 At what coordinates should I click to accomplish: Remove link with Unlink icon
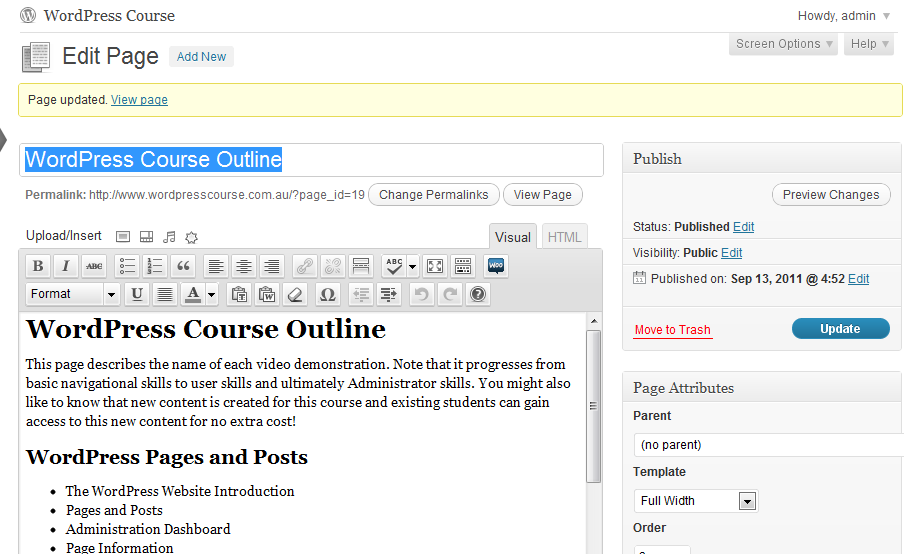333,266
